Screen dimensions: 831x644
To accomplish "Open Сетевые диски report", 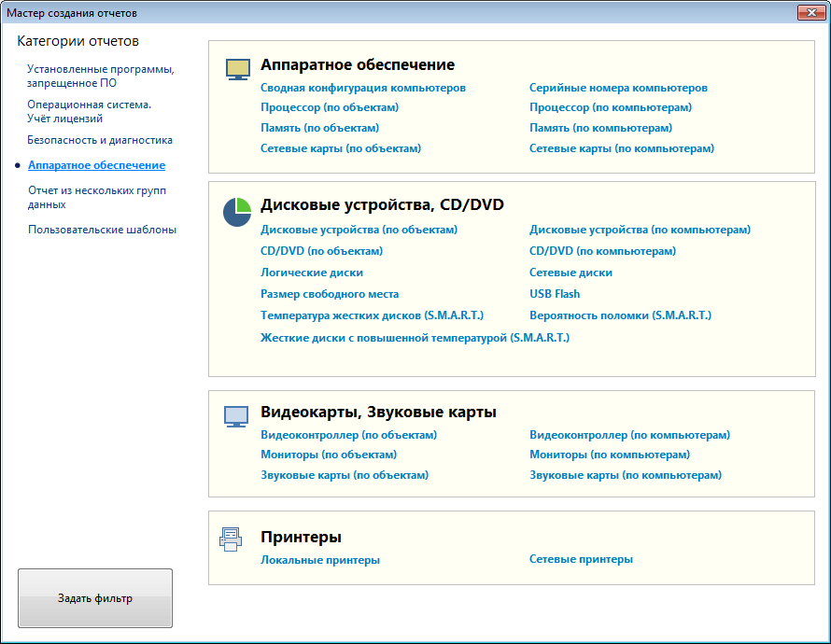I will [x=570, y=273].
